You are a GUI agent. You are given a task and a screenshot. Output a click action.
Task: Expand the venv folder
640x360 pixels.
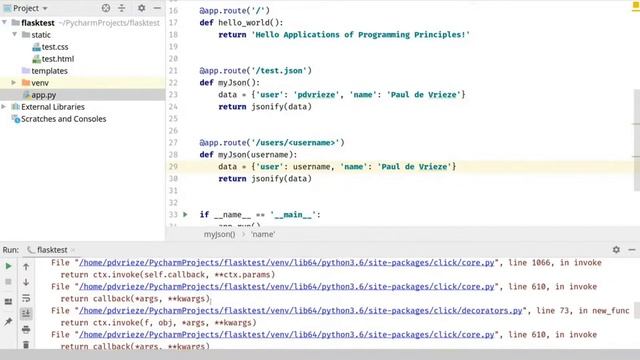(x=14, y=83)
